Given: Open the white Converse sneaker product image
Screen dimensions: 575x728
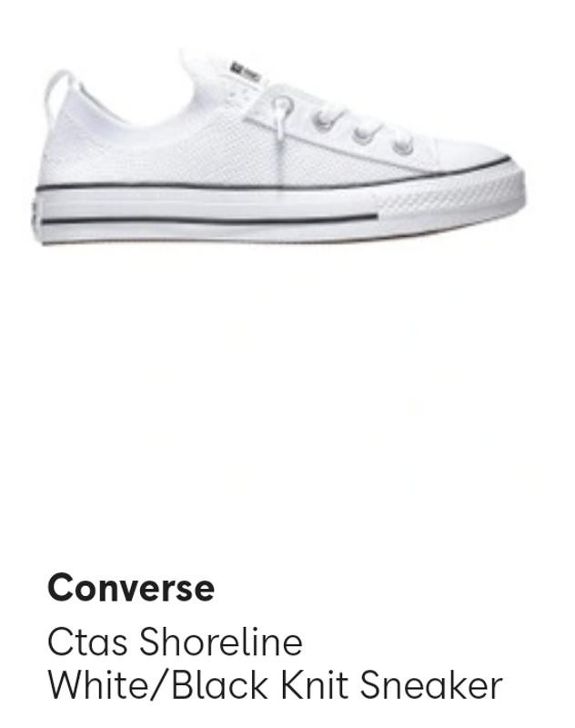Looking at the screenshot, I should tap(280, 147).
